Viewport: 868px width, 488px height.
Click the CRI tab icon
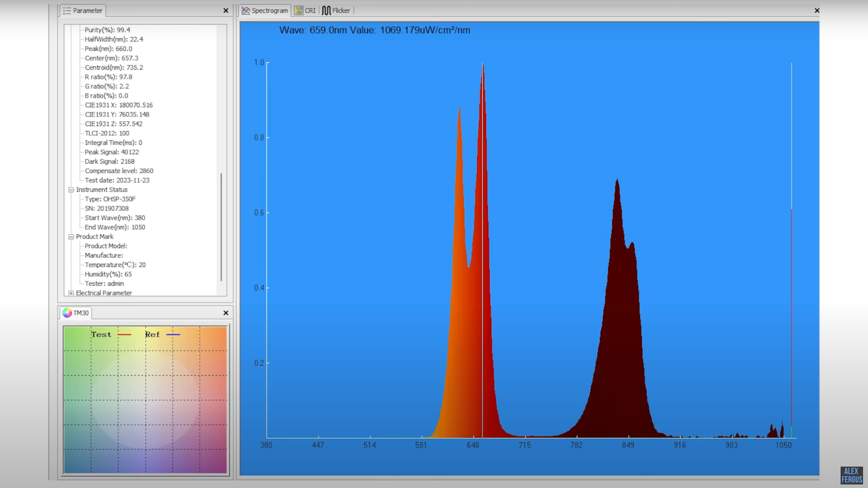coord(299,10)
